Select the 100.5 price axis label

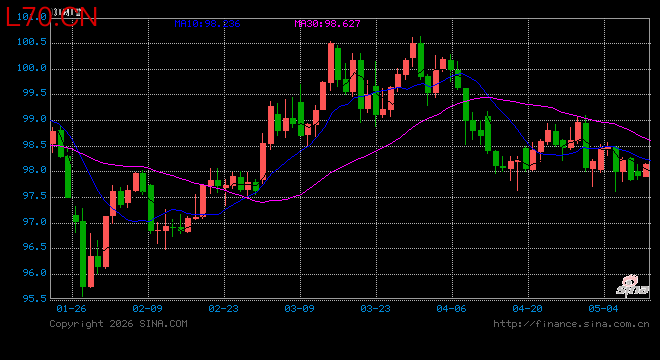coord(32,42)
